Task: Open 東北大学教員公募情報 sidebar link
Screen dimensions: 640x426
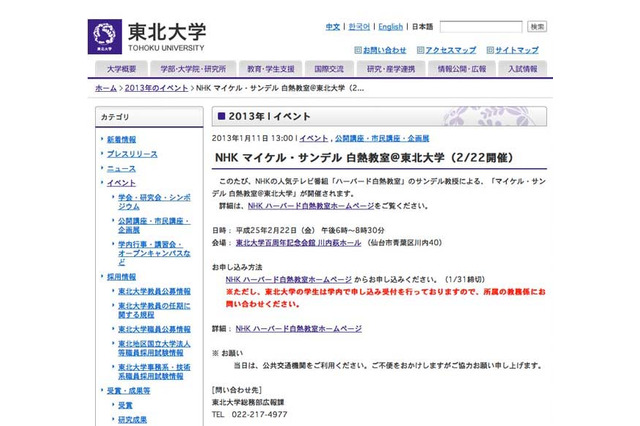Action: [154, 291]
